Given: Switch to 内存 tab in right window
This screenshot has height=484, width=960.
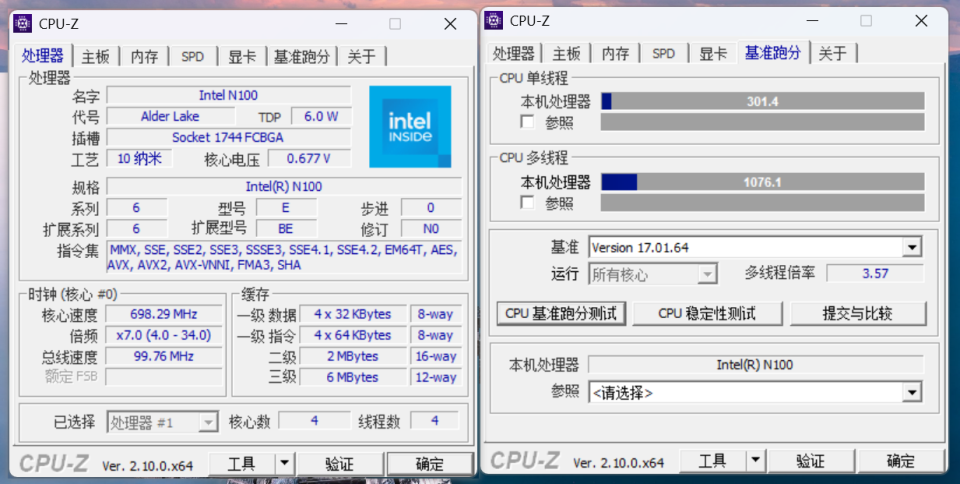Looking at the screenshot, I should point(615,53).
